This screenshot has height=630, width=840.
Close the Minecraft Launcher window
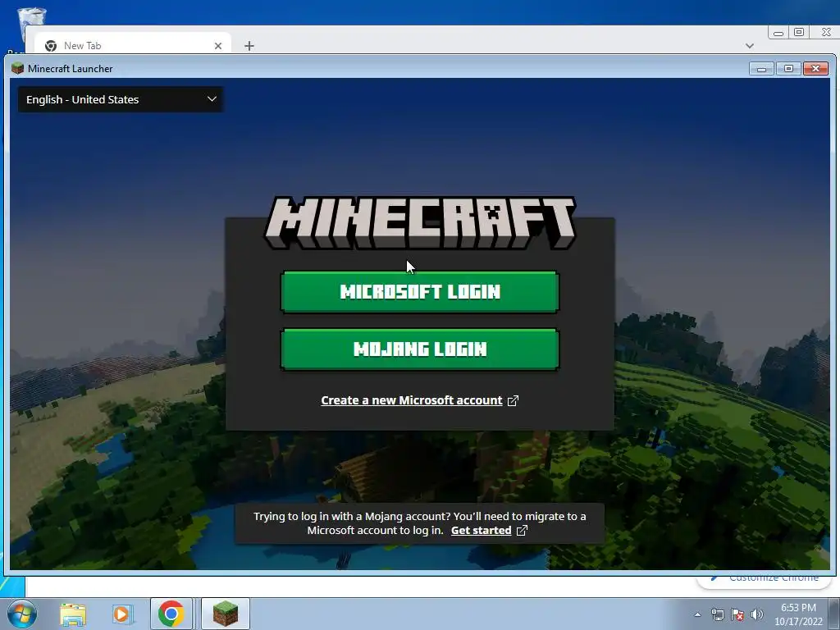click(x=815, y=69)
